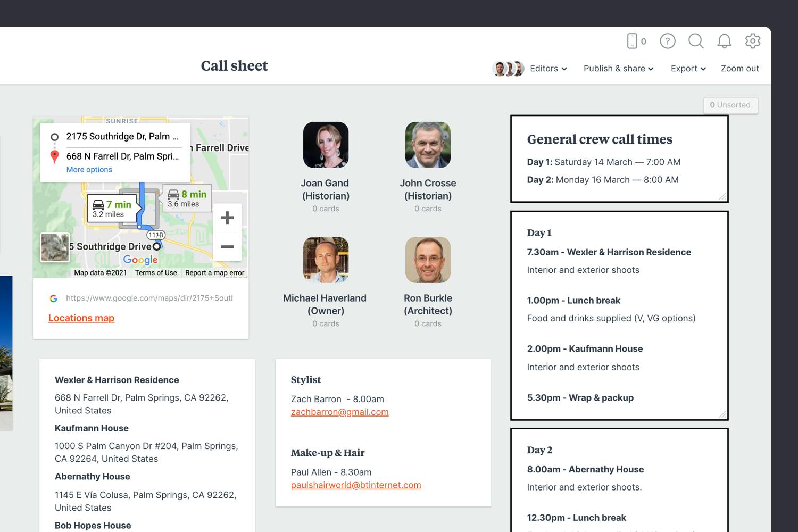Open the help question mark icon
Image resolution: width=798 pixels, height=532 pixels.
click(x=667, y=41)
